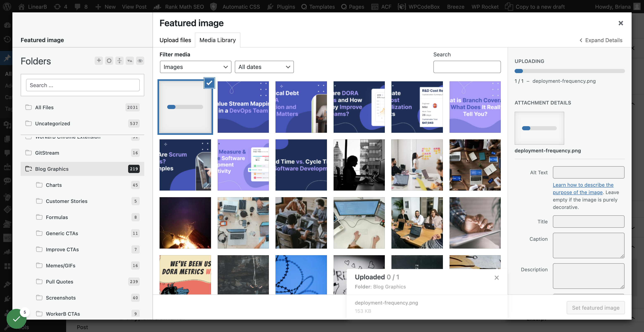Click the green checkmark badge icon
Viewport: 644px width, 332px height.
click(x=17, y=319)
